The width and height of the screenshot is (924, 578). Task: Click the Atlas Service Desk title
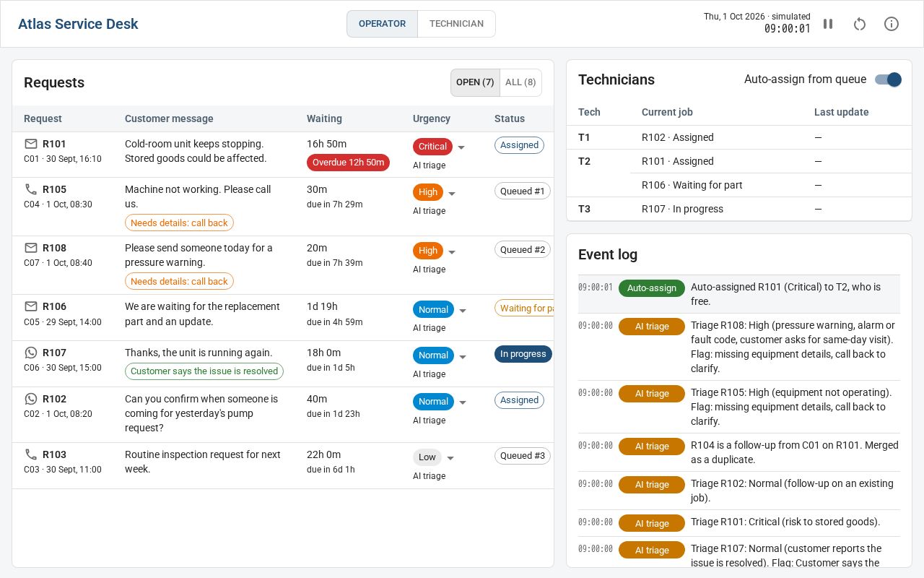[x=78, y=24]
